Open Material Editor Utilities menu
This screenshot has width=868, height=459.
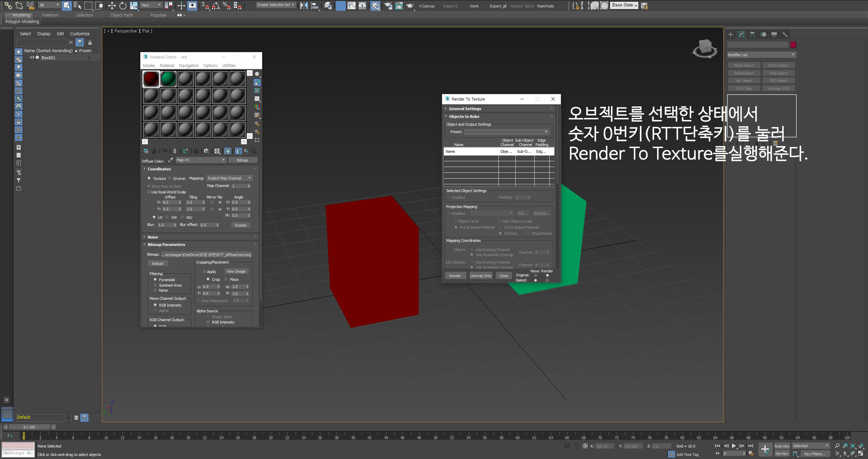click(x=229, y=66)
